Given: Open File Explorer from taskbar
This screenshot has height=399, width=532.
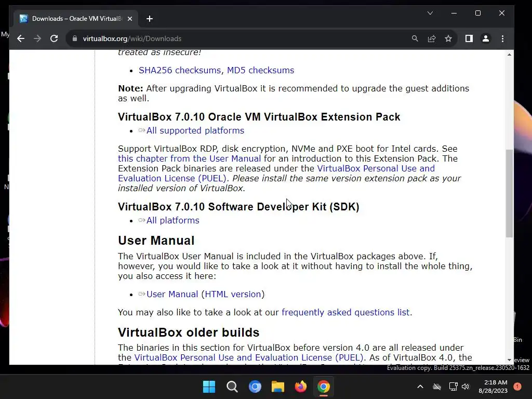Looking at the screenshot, I should pyautogui.click(x=277, y=387).
